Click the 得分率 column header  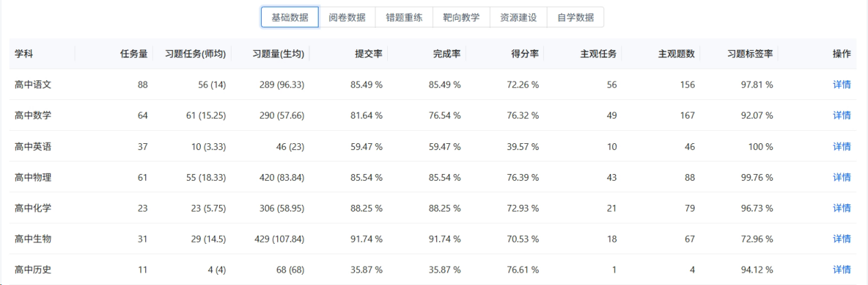tap(525, 54)
